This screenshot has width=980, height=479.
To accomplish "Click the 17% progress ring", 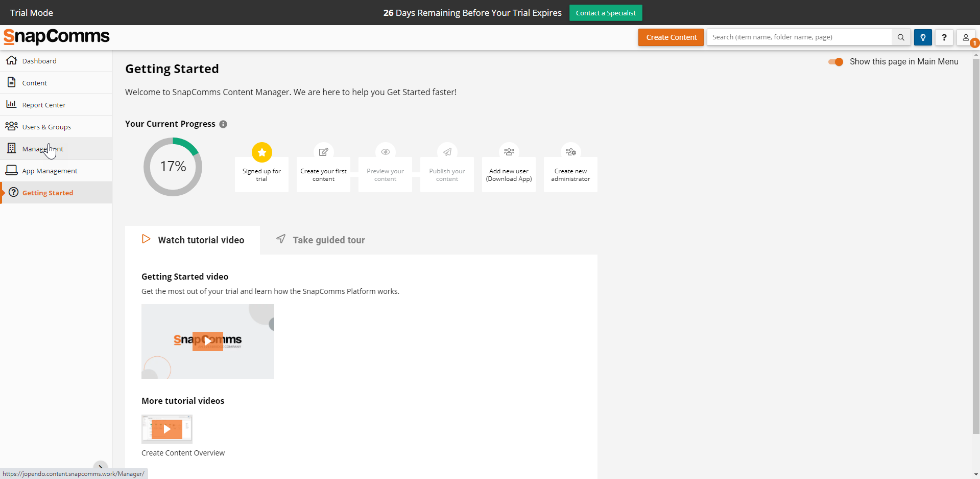I will click(173, 167).
